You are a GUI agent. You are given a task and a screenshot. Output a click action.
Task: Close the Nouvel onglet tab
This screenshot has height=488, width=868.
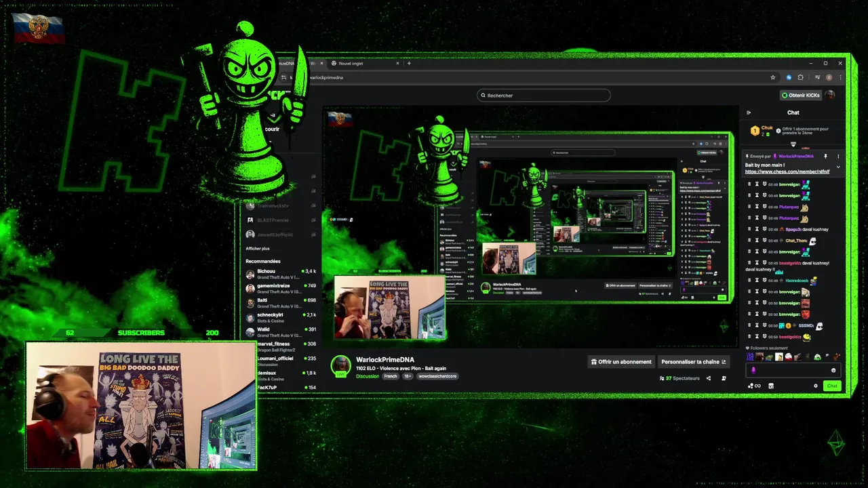pos(397,63)
